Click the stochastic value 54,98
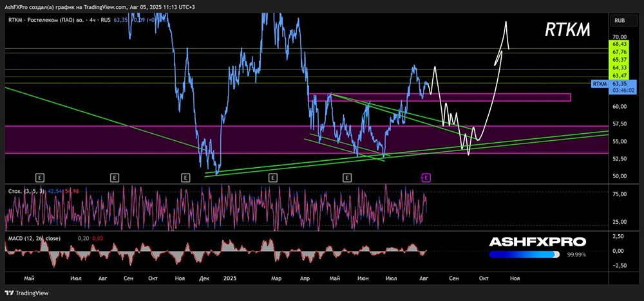 pos(71,191)
